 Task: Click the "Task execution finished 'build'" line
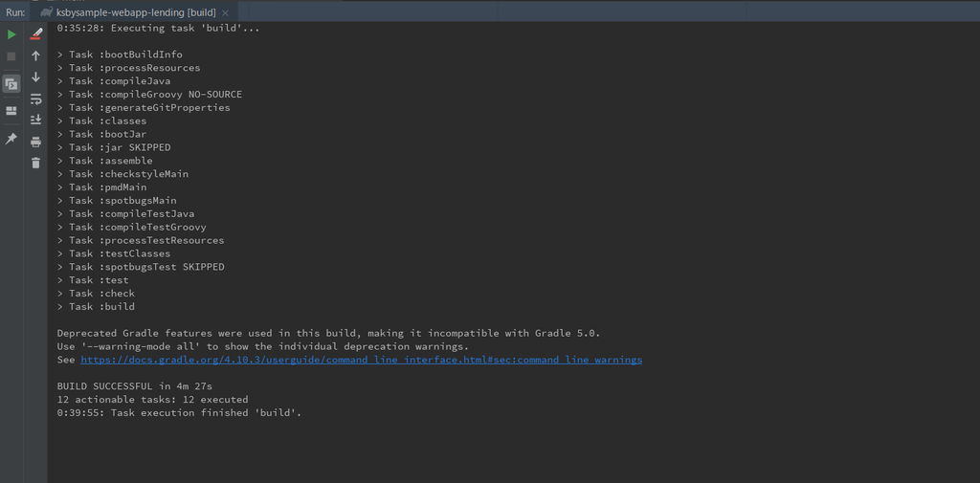(179, 413)
